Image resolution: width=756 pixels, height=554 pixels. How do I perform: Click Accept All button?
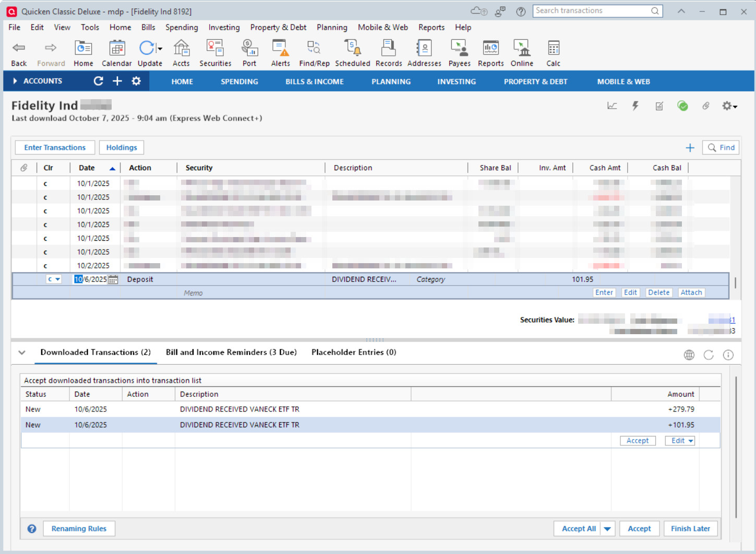click(x=578, y=528)
